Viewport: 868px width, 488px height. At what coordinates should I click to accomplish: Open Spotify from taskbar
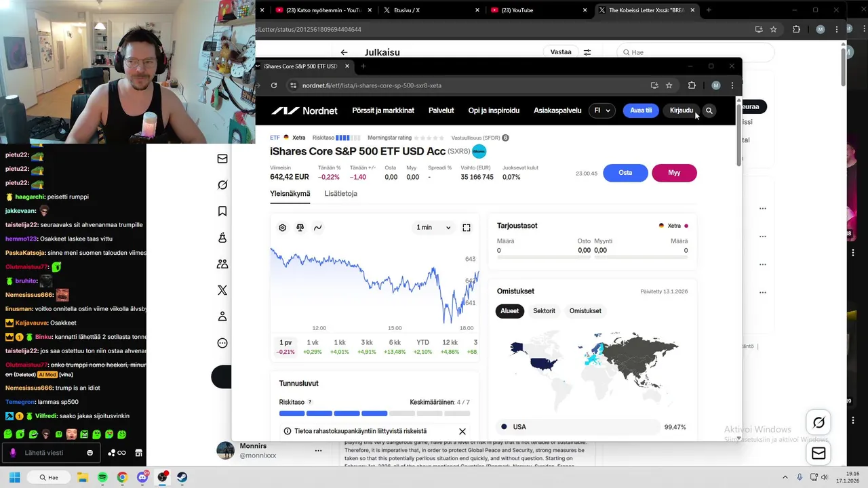(102, 477)
